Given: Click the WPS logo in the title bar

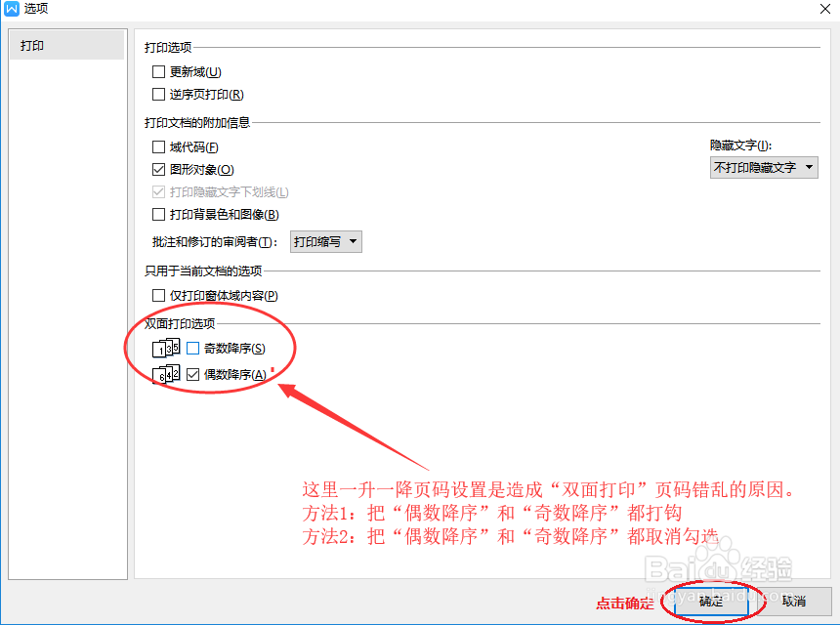Looking at the screenshot, I should 12,10.
